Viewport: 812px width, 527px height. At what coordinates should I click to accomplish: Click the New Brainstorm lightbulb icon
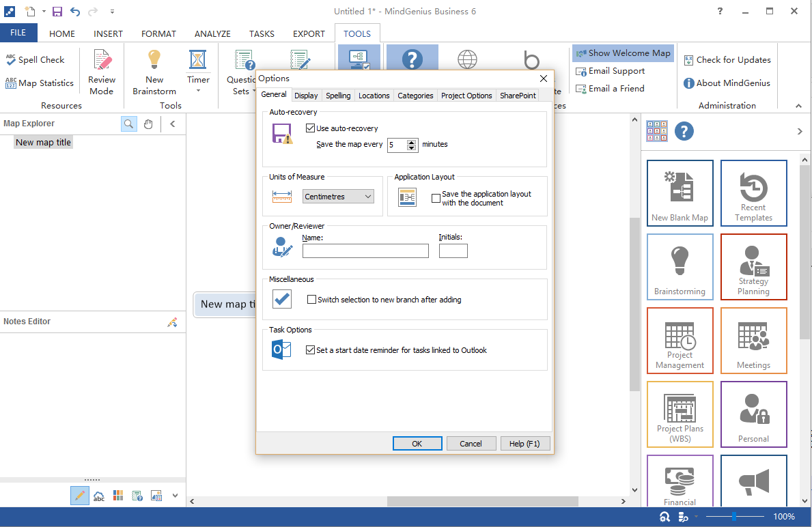(154, 61)
